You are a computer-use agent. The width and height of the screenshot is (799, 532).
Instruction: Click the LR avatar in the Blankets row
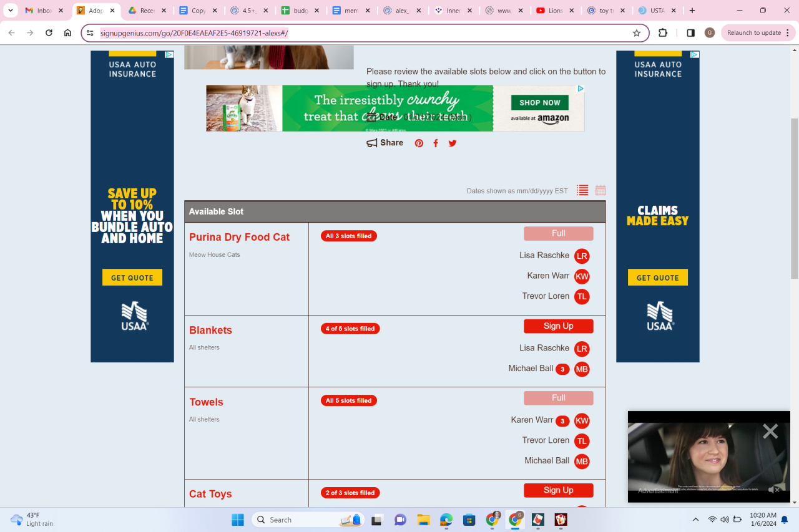click(582, 349)
